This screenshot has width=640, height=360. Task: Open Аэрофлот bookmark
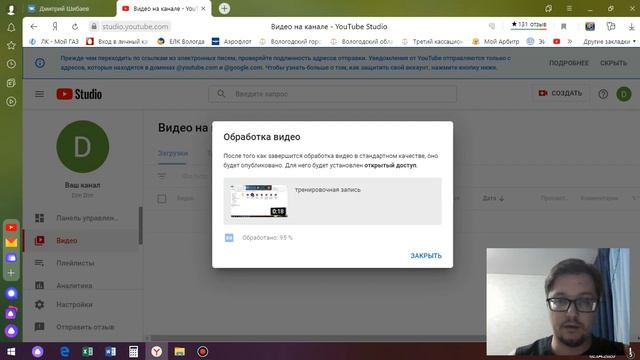232,42
